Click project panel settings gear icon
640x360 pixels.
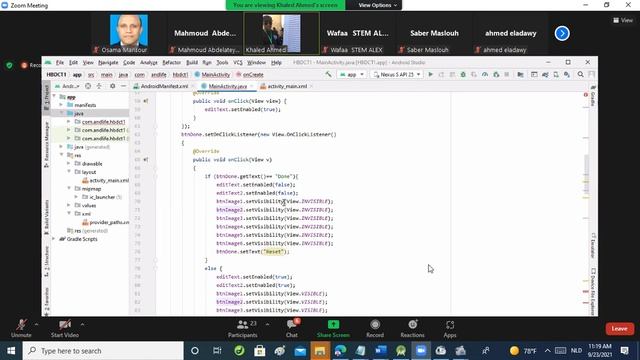tap(112, 86)
